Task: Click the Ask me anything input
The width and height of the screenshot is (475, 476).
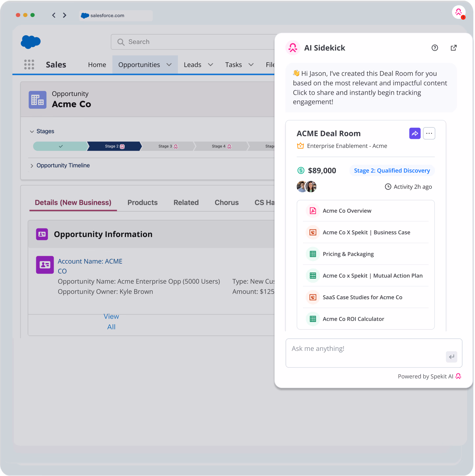Action: (374, 353)
